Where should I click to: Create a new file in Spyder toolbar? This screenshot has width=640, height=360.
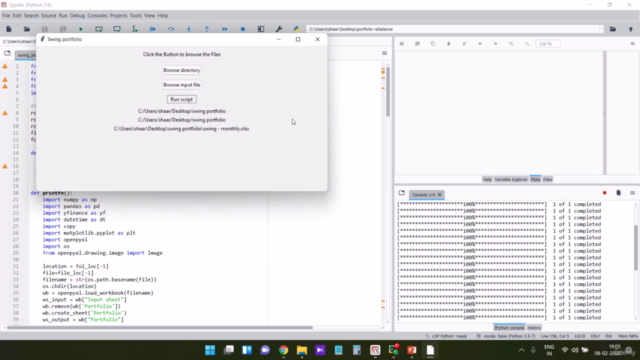click(x=9, y=29)
